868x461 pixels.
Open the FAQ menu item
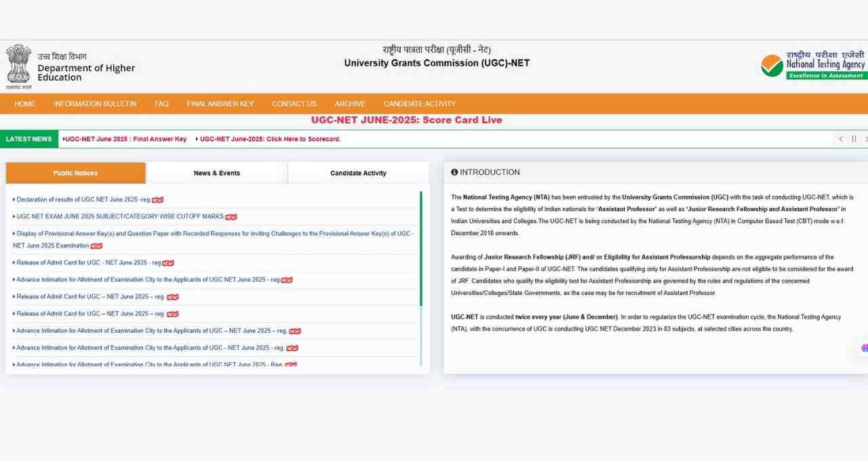pos(161,104)
